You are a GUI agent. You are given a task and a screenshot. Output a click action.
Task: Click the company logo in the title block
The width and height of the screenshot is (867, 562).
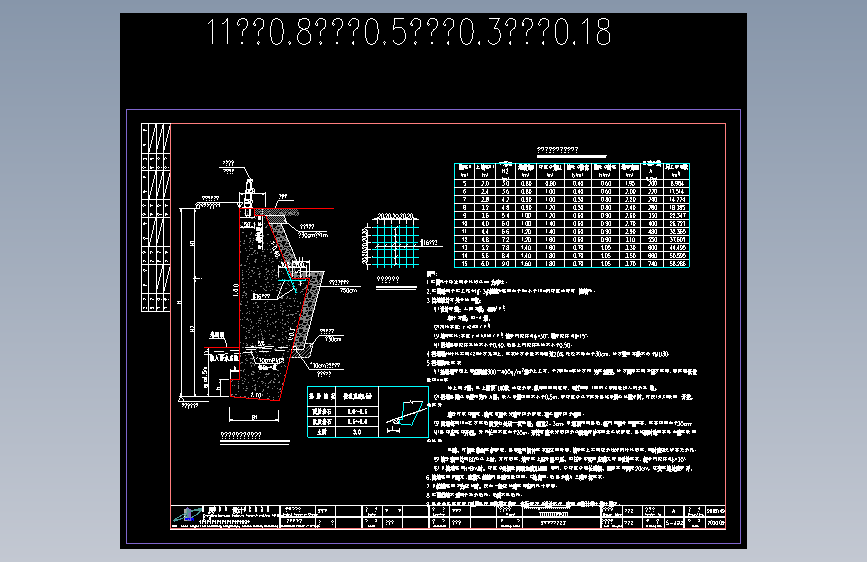coord(188,515)
